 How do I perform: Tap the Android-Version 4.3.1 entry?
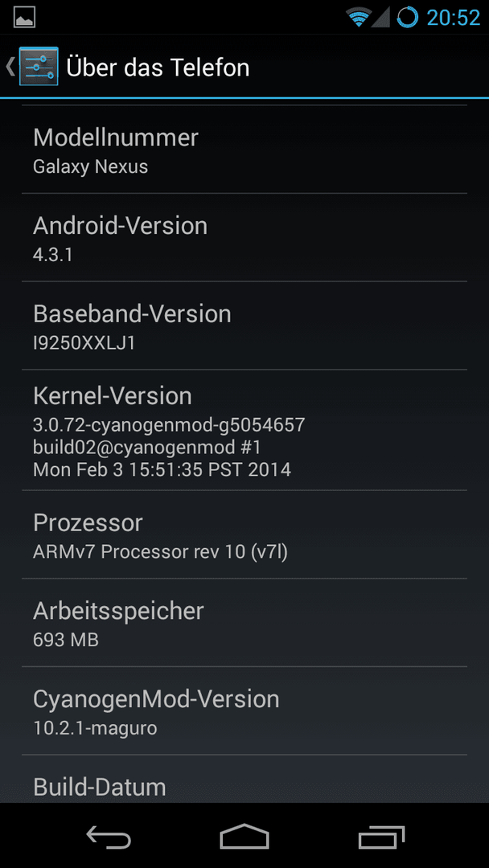(x=244, y=237)
